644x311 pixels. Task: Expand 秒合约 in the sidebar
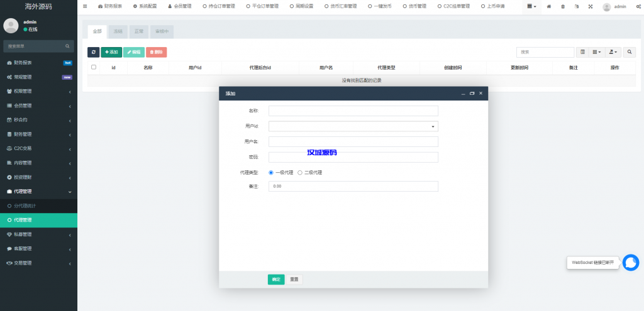point(38,120)
